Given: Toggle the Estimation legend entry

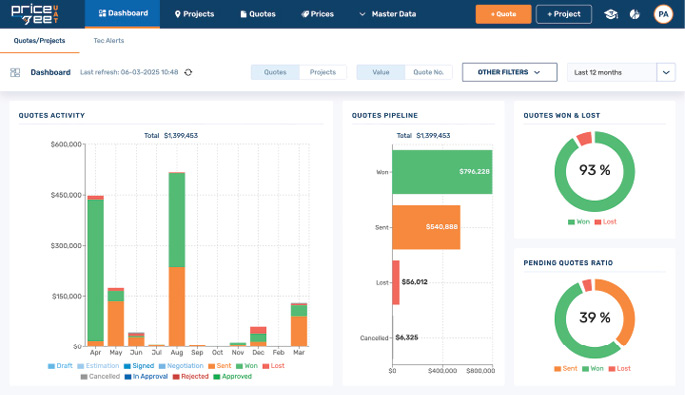Looking at the screenshot, I should (98, 366).
